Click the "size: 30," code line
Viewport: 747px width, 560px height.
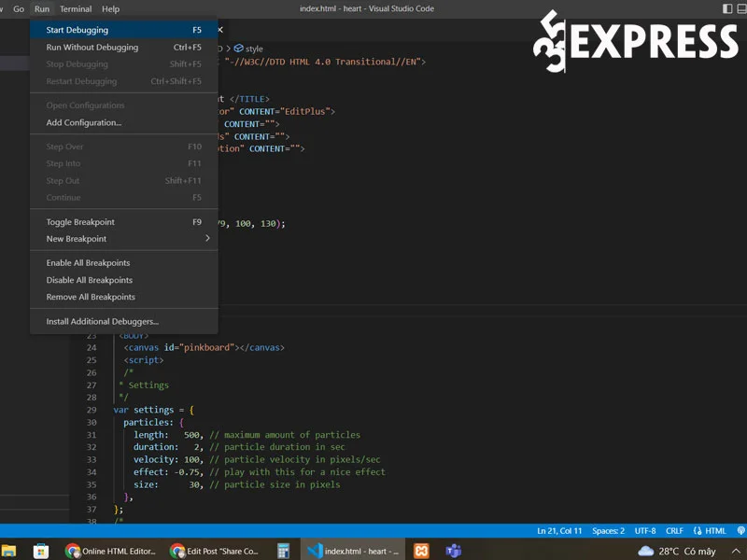(x=236, y=484)
